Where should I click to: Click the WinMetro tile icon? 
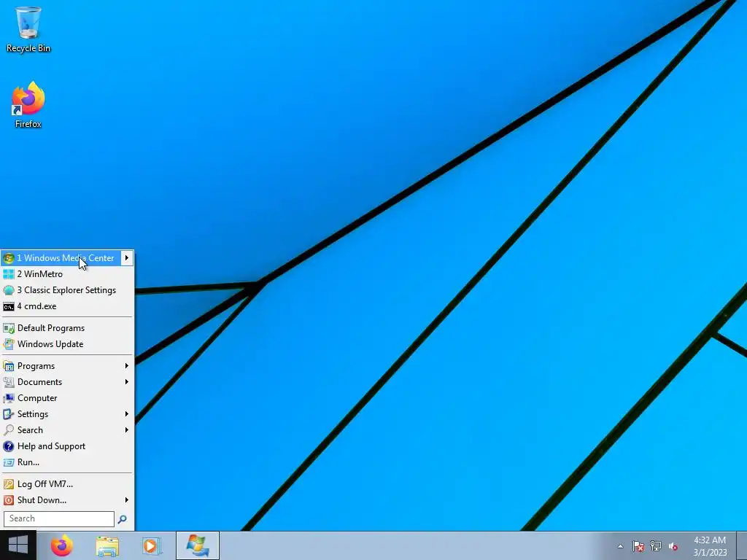point(9,274)
